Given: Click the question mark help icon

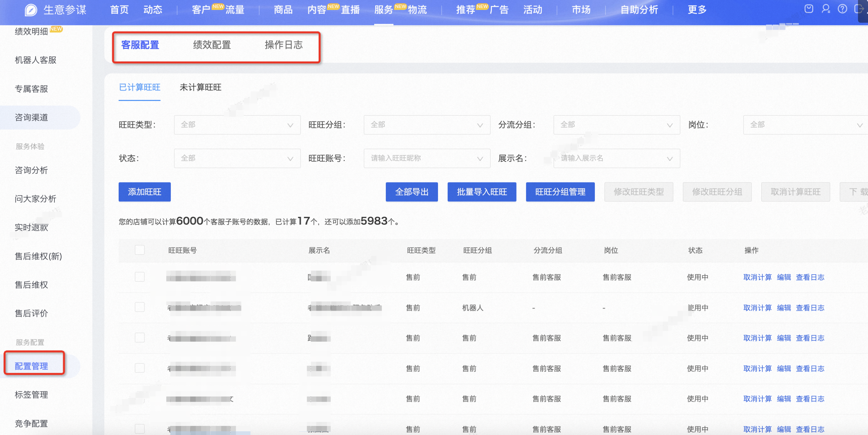Looking at the screenshot, I should click(x=842, y=9).
